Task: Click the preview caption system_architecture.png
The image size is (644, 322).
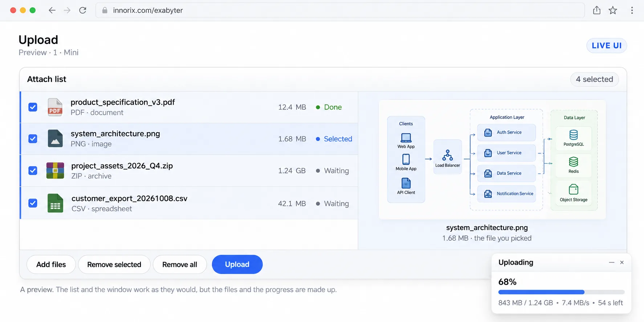Action: click(x=487, y=228)
